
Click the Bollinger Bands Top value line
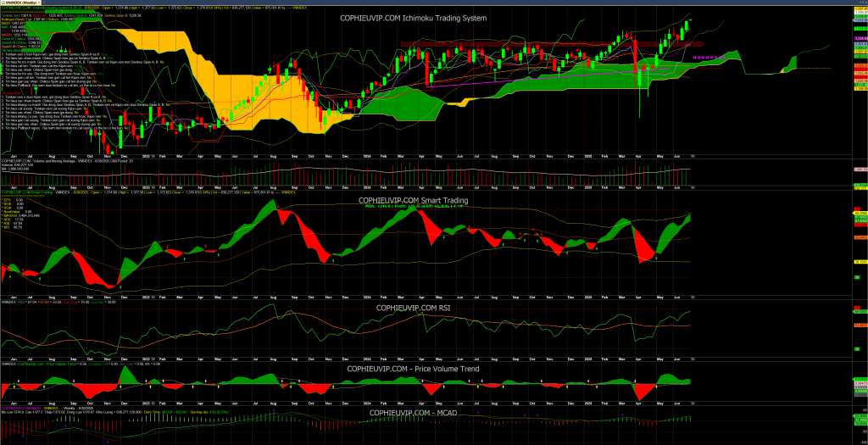point(37,19)
